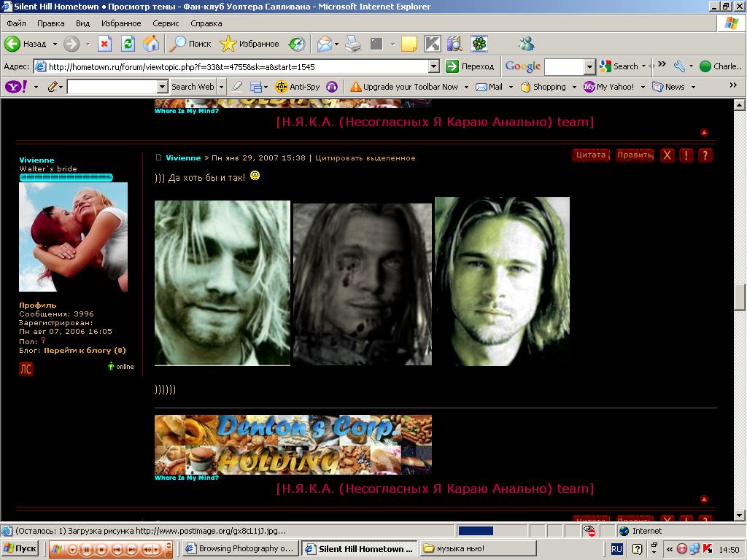Launch the ICQ flower icon in the toolbar
The width and height of the screenshot is (747, 560).
pyautogui.click(x=479, y=44)
